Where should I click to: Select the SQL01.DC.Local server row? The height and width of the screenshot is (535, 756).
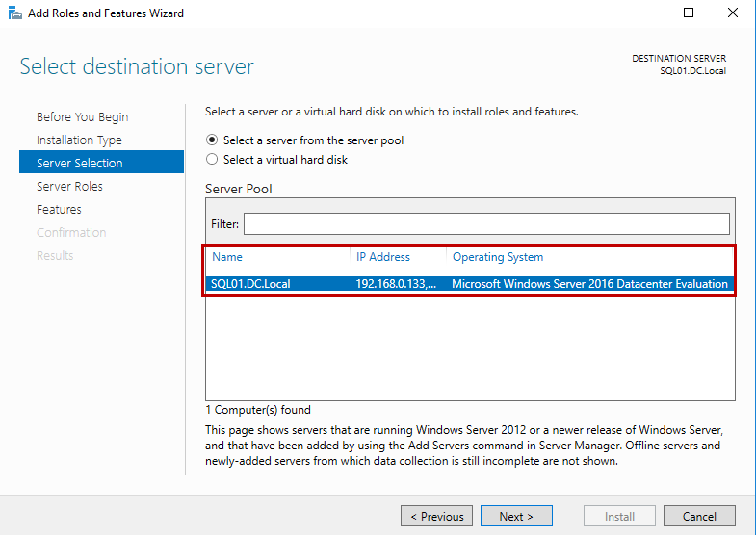click(x=250, y=284)
